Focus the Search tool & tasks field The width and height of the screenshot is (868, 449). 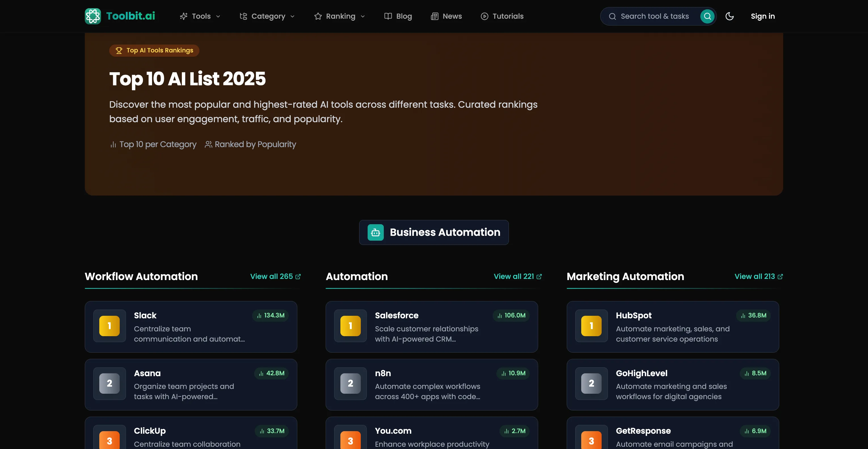coord(654,16)
